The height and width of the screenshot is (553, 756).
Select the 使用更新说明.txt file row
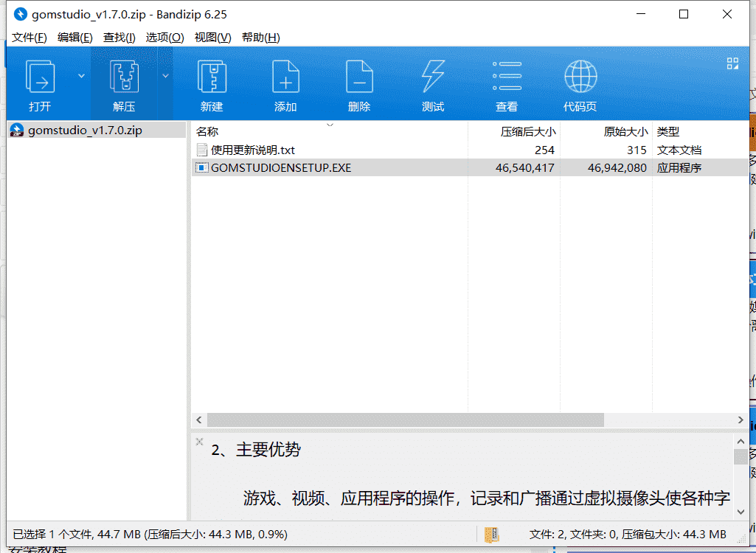[470, 150]
